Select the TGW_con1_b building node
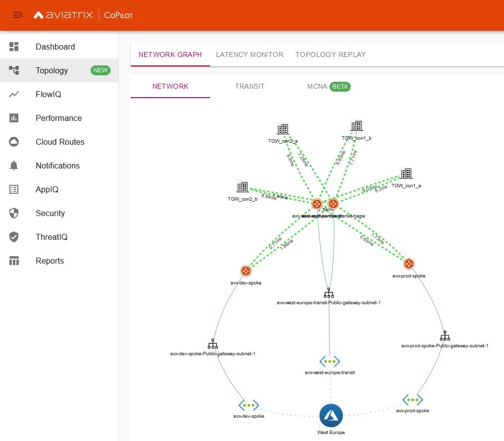Screen dimensions: 504x441 (356, 126)
